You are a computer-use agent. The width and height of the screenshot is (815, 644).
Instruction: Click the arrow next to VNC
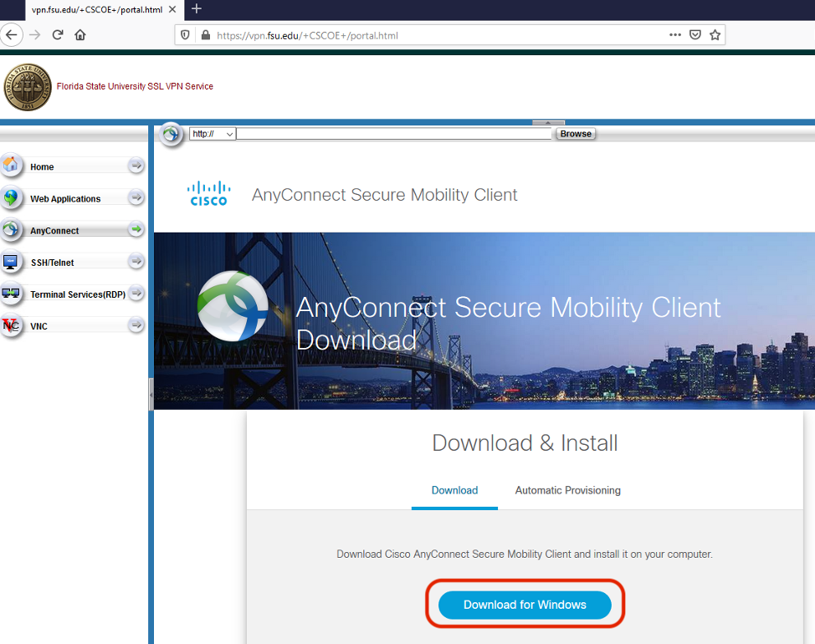pos(136,325)
